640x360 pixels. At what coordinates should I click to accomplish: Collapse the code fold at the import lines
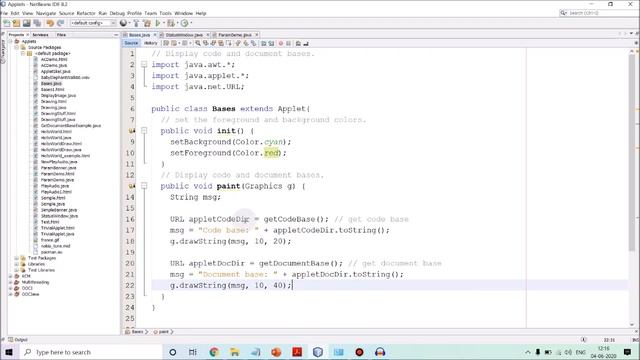(144, 64)
